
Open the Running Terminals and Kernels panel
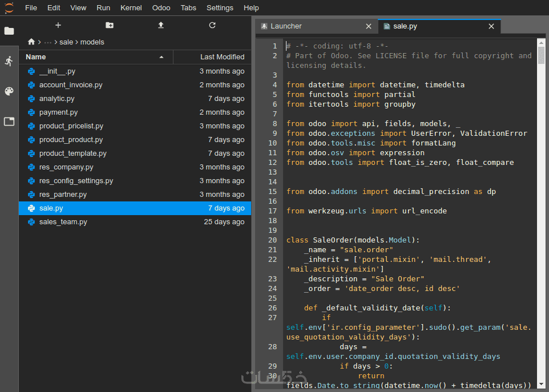[x=9, y=61]
